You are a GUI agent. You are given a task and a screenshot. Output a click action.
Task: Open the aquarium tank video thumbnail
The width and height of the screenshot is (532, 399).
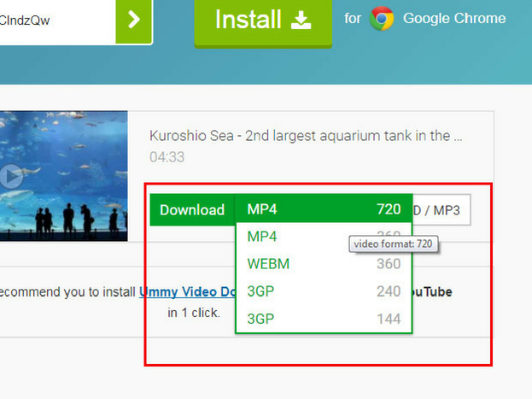pyautogui.click(x=64, y=176)
